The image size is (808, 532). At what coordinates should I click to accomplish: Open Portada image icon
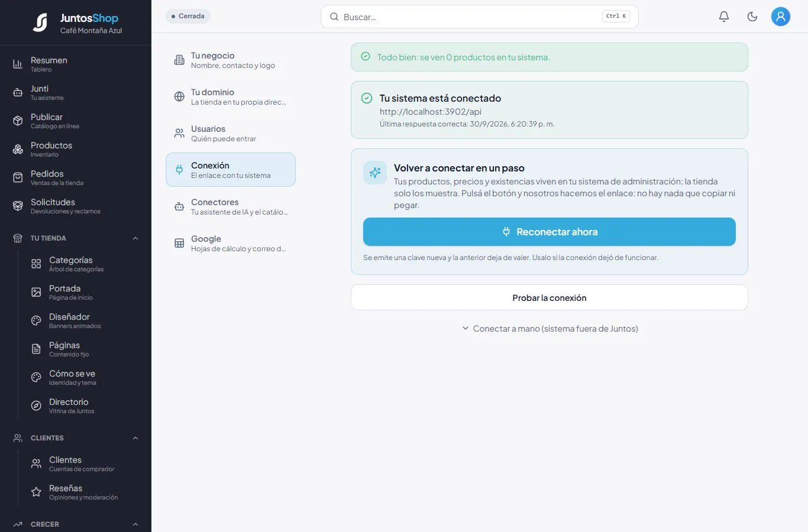click(x=36, y=292)
